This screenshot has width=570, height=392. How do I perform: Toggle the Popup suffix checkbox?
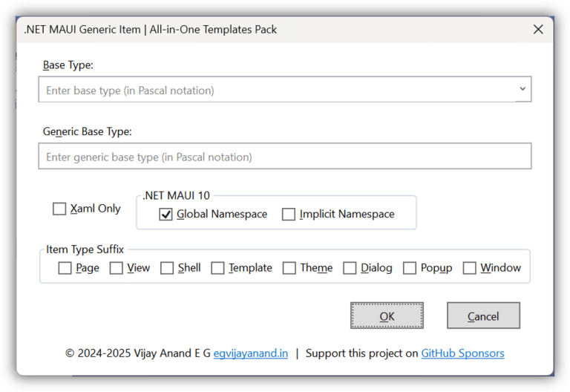click(410, 268)
